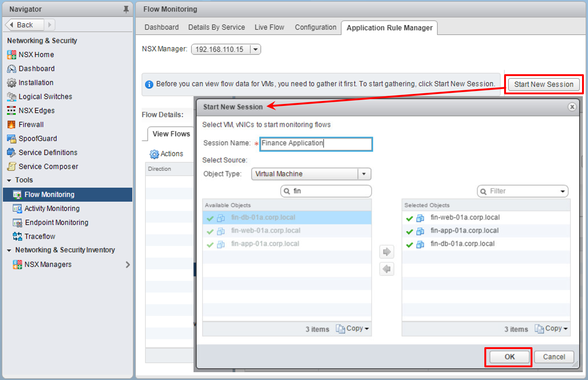Viewport: 588px width, 380px height.
Task: Click the Installation gear icon
Action: [x=12, y=83]
